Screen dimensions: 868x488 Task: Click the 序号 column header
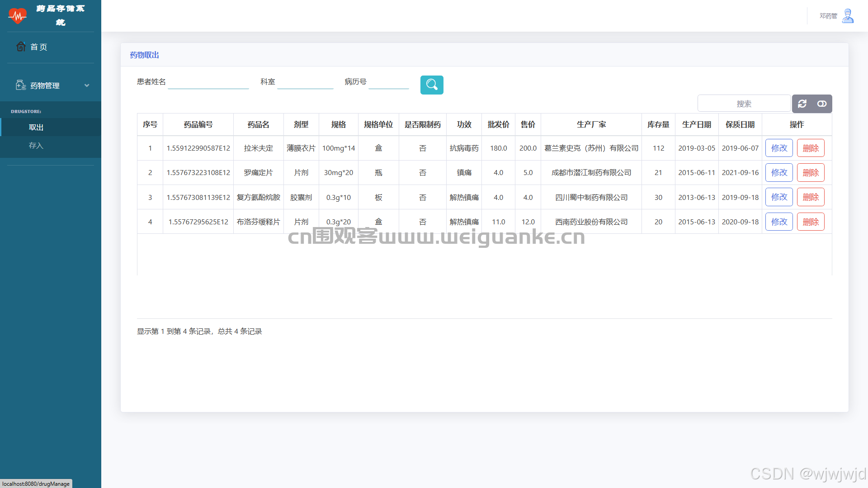150,124
